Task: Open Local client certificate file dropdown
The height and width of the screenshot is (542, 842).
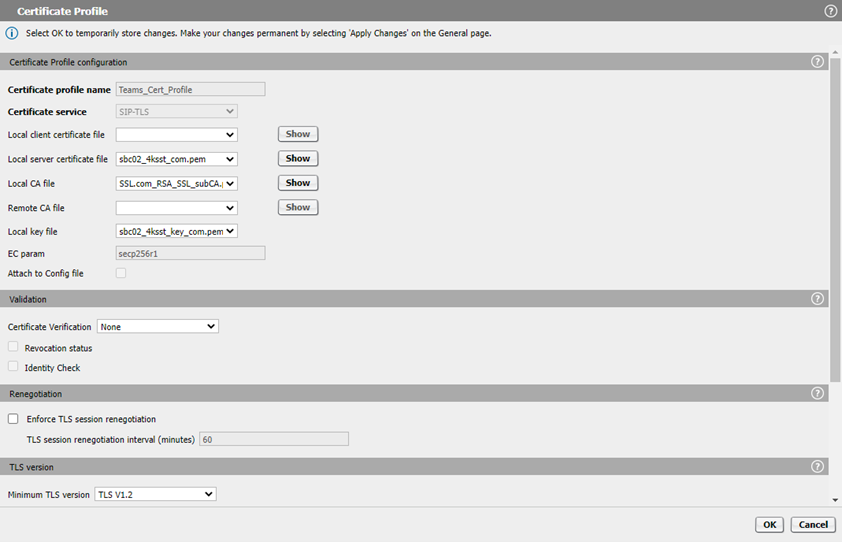Action: 177,134
